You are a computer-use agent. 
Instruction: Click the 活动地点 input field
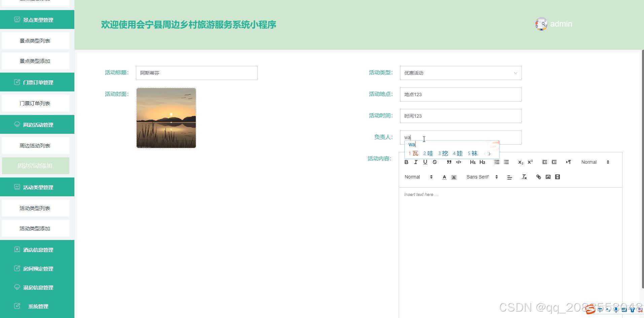point(461,94)
